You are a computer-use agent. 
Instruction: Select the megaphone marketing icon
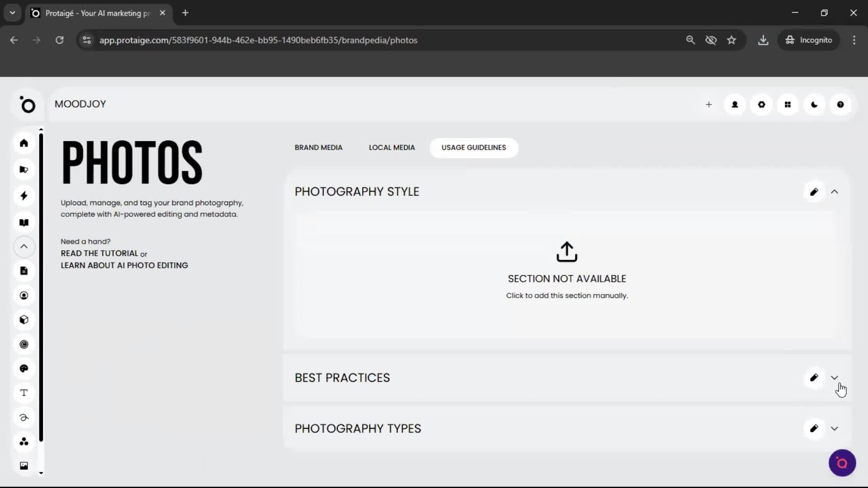point(24,169)
